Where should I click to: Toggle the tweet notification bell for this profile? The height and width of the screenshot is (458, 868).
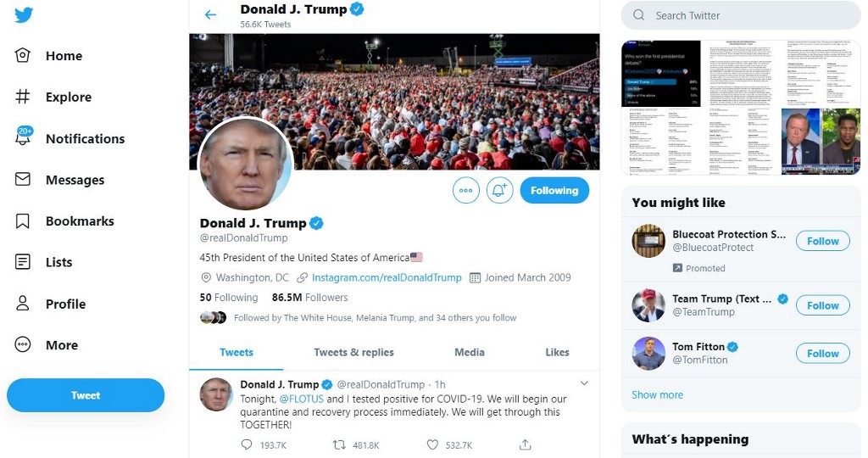[x=499, y=191]
